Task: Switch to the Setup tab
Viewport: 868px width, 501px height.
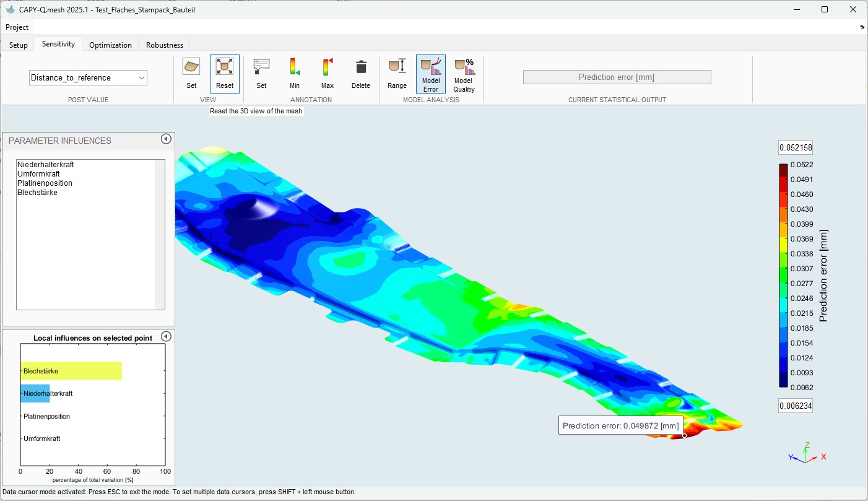Action: click(19, 45)
